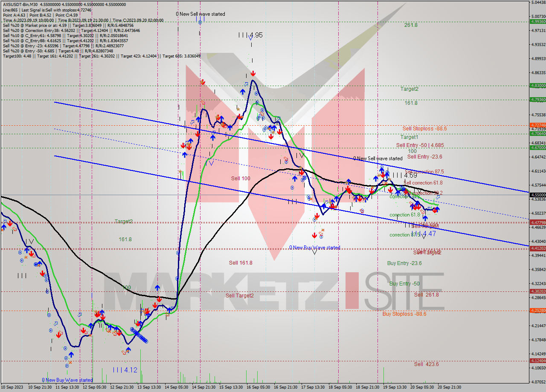Select the 'Sell Entry -23.6' label
Image resolution: width=546 pixels, height=392 pixels.
(424, 157)
